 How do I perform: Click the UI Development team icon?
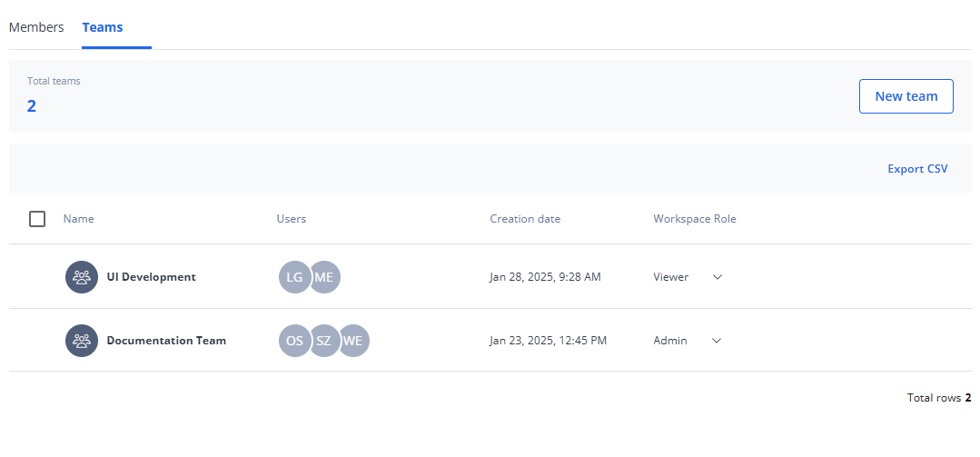[x=82, y=277]
